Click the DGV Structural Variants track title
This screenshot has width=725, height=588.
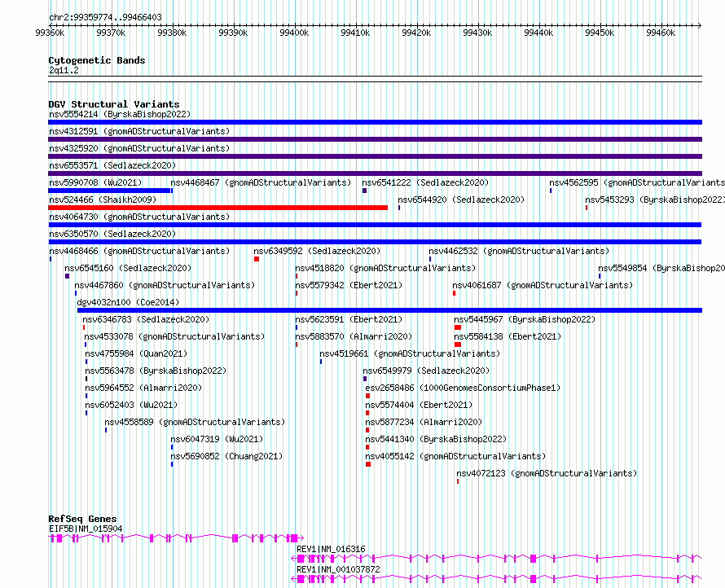pos(114,104)
